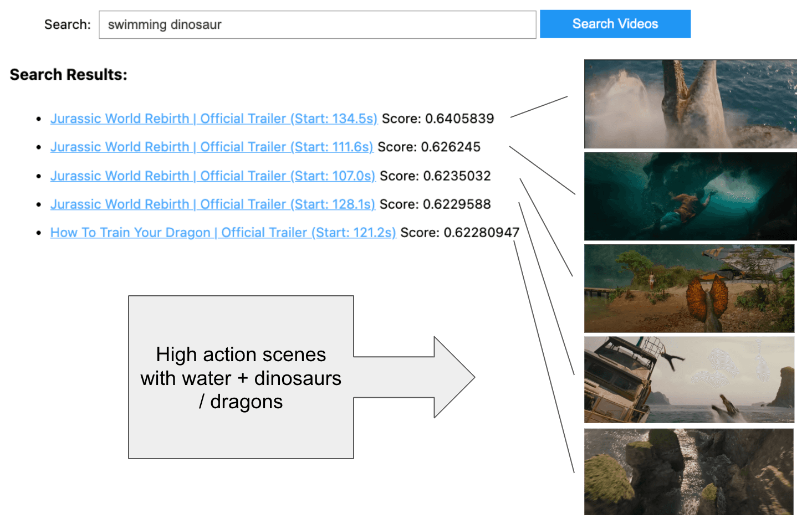This screenshot has width=812, height=529.
Task: Click the score 0.626245 text
Action: click(x=430, y=147)
